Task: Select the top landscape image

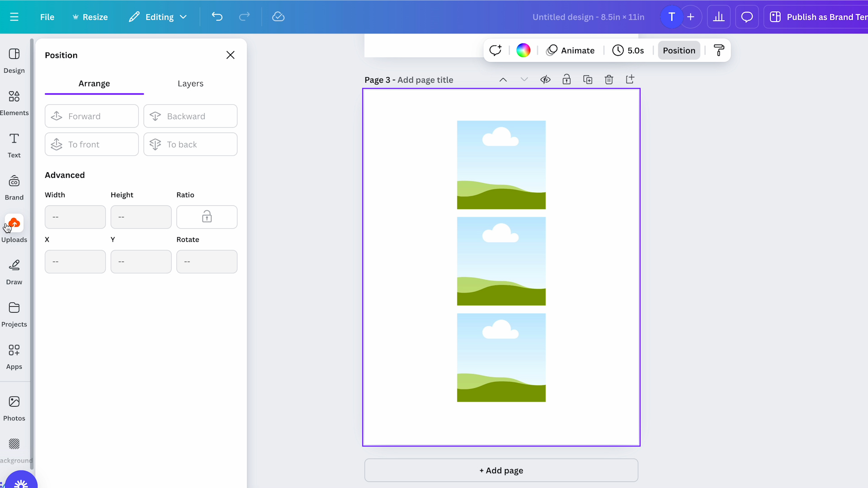Action: (501, 165)
